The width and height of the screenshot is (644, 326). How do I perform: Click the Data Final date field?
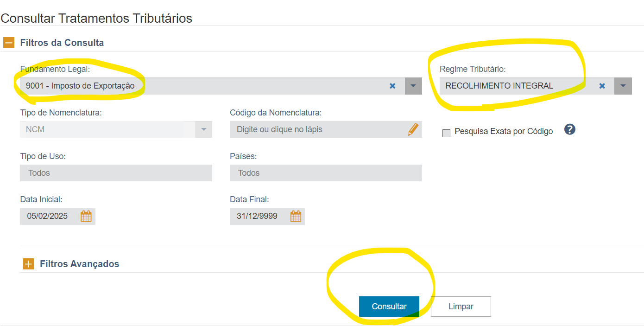pyautogui.click(x=258, y=216)
